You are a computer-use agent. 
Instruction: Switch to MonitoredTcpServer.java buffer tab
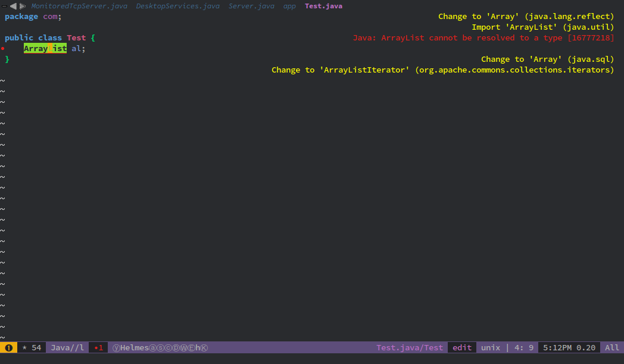[x=79, y=6]
